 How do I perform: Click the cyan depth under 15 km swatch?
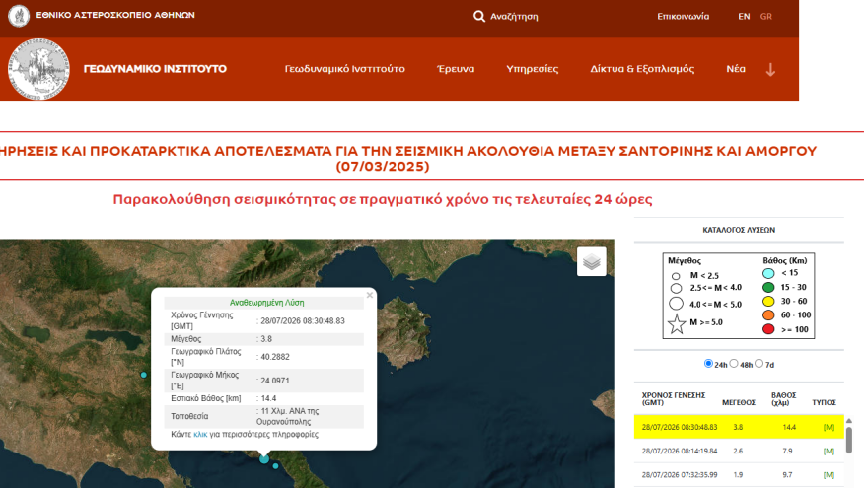tap(768, 273)
